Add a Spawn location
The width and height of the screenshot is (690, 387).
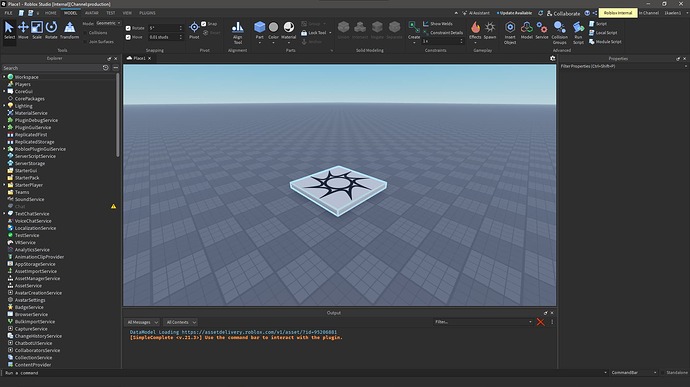point(490,30)
